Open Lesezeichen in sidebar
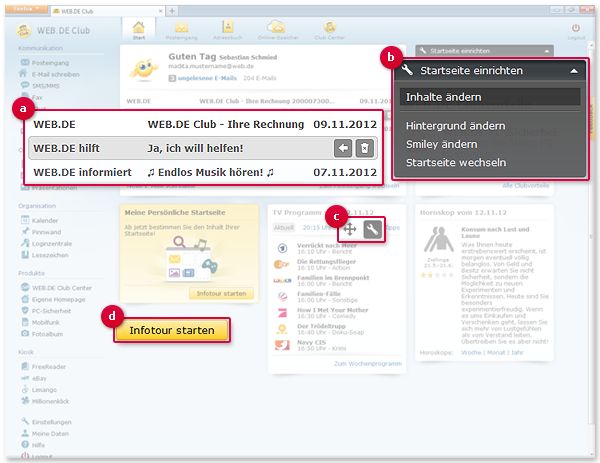 [44, 255]
